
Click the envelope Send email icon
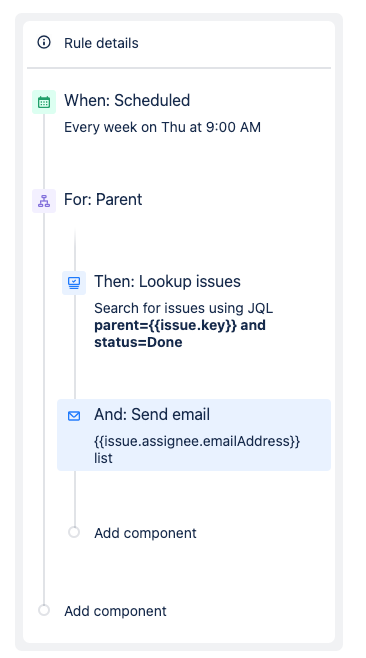coord(74,416)
